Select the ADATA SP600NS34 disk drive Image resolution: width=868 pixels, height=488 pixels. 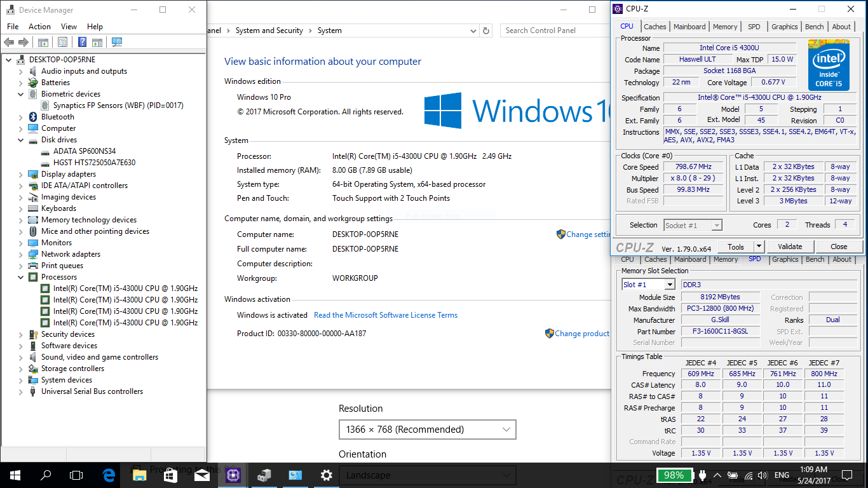point(85,151)
